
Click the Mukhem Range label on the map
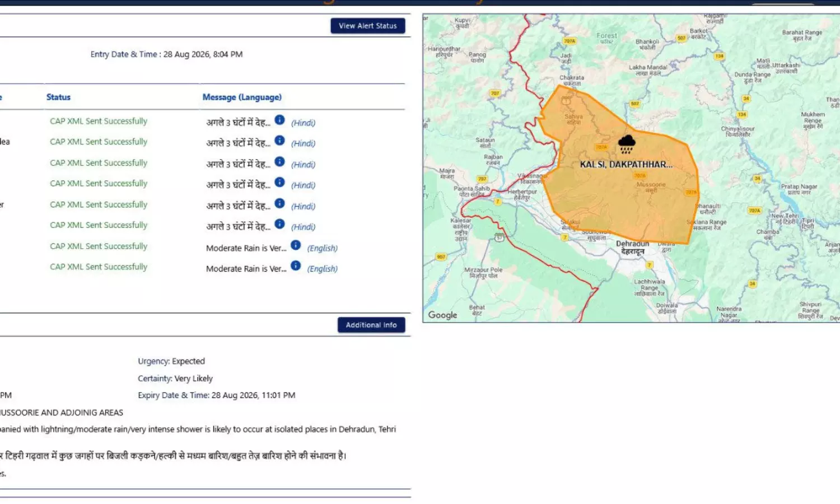tap(813, 120)
